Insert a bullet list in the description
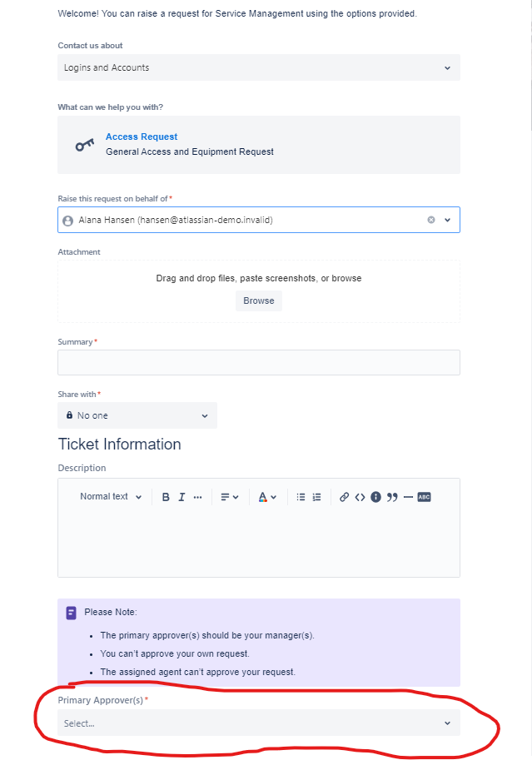The image size is (532, 760). click(x=301, y=496)
